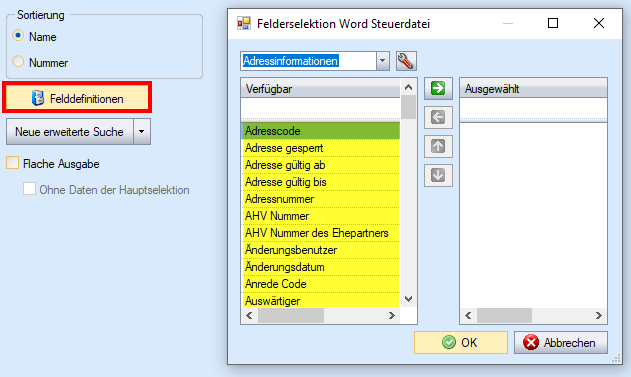Click the grey move-left arrow button

coord(438,117)
